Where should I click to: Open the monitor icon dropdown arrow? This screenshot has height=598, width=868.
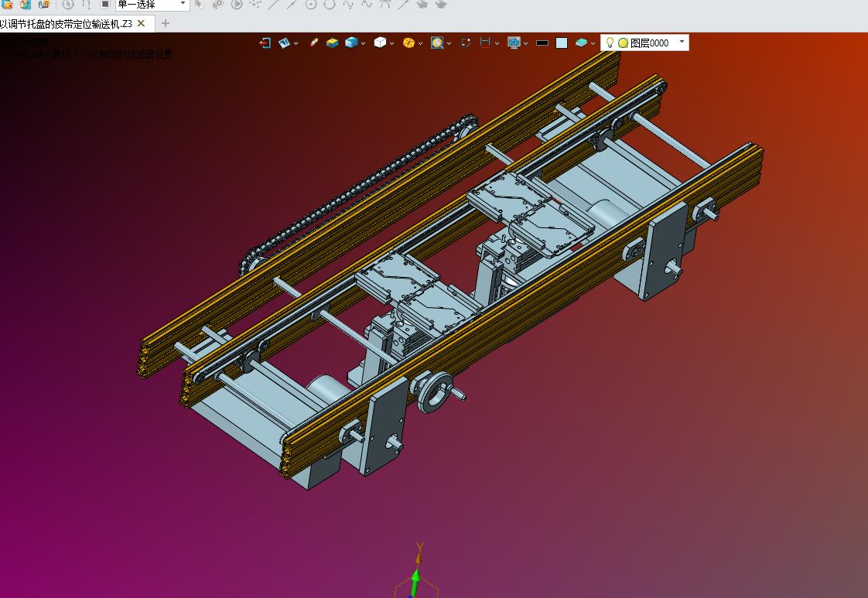coord(525,43)
